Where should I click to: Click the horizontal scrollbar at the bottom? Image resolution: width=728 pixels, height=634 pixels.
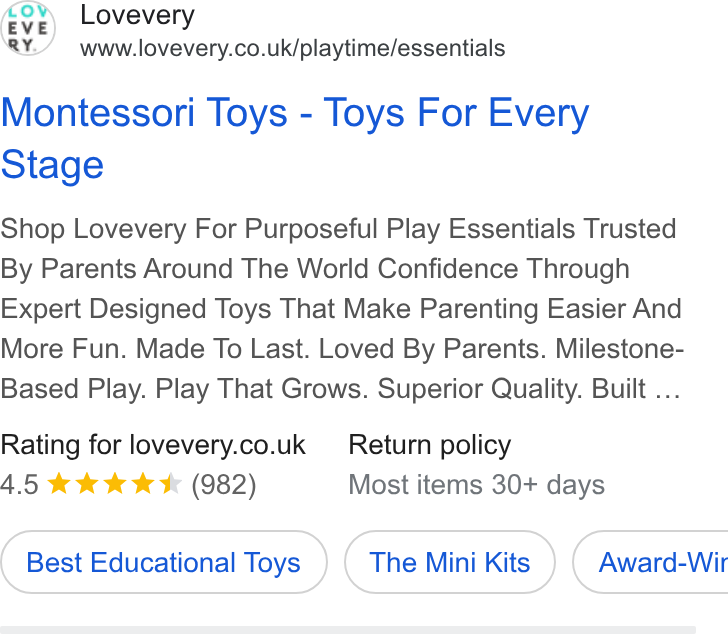[x=348, y=630]
